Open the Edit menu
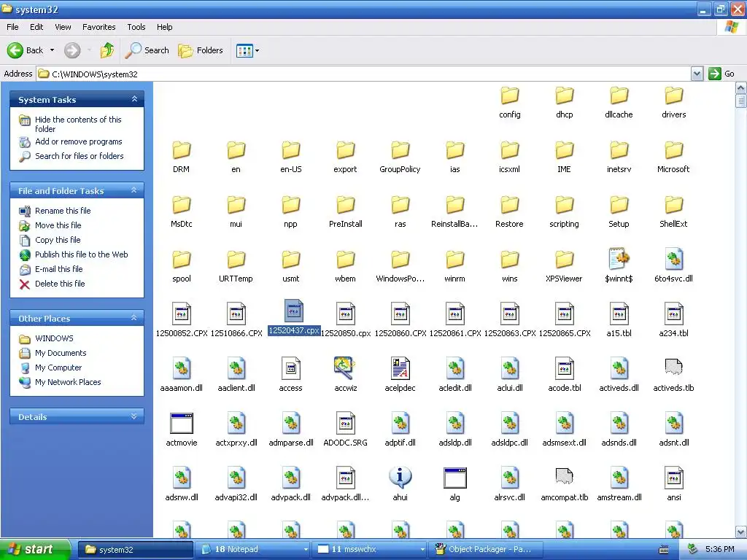 coord(36,27)
